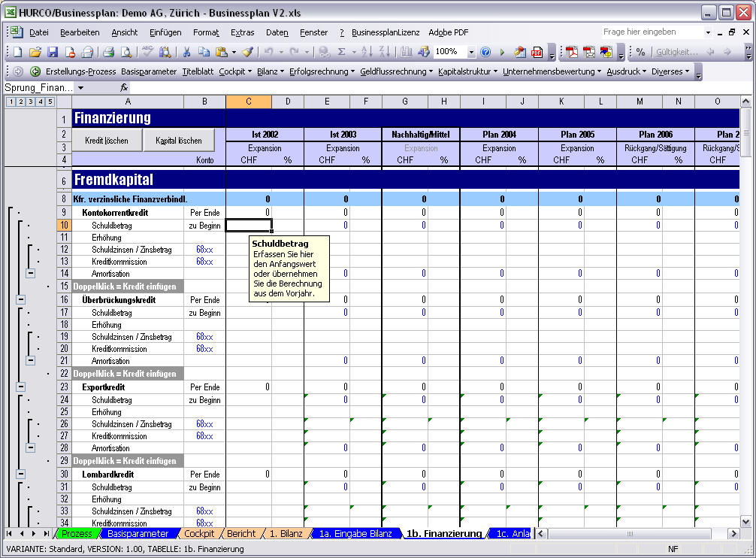Convert to PDF and send for review
The image size is (756, 558).
click(606, 52)
